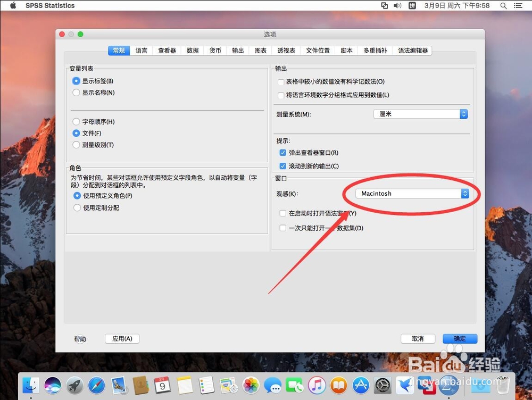Enable 表格中较小的数值没有科学记数法(O)

[280, 82]
